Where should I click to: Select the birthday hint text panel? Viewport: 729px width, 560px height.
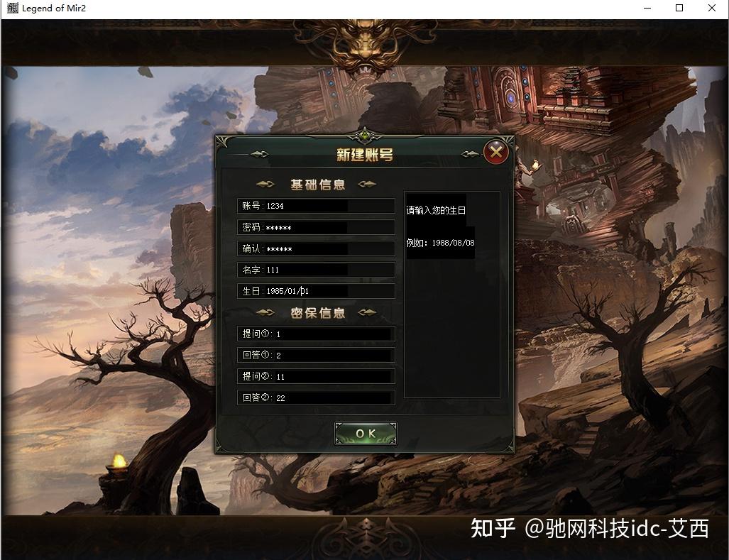[452, 294]
